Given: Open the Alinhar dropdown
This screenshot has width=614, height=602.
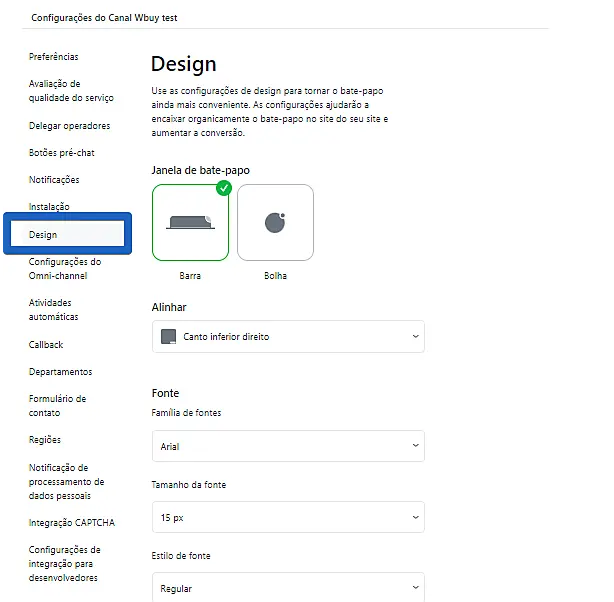Looking at the screenshot, I should click(288, 337).
